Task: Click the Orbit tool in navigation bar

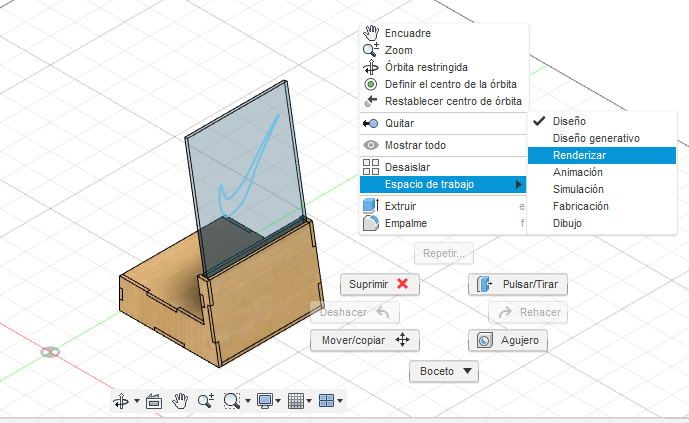Action: (x=121, y=401)
